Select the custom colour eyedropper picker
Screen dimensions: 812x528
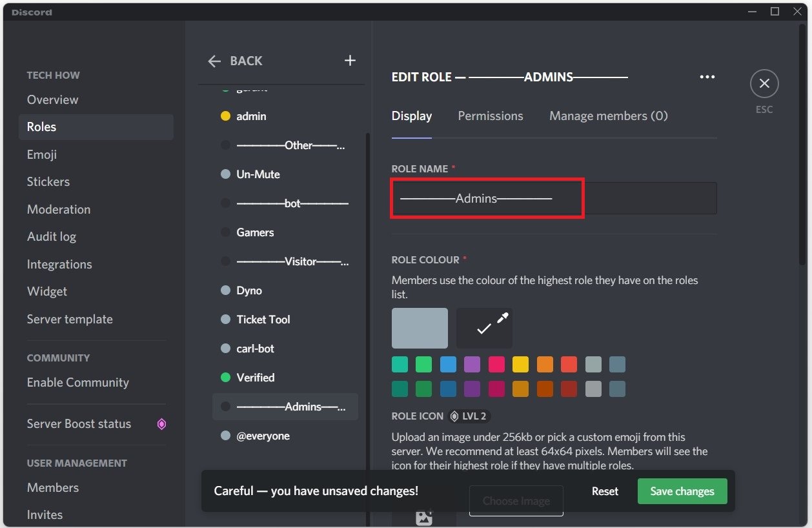tap(484, 328)
